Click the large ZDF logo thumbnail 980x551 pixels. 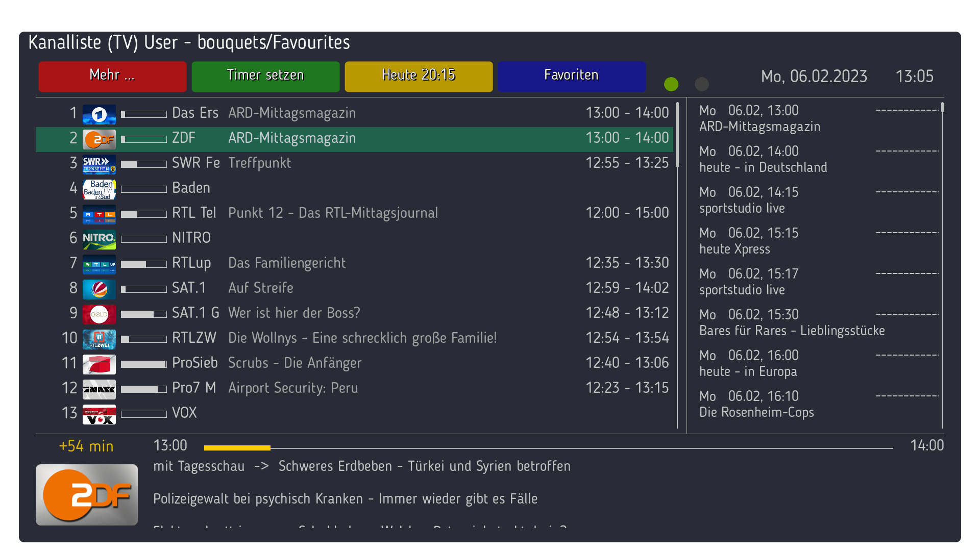click(x=87, y=495)
